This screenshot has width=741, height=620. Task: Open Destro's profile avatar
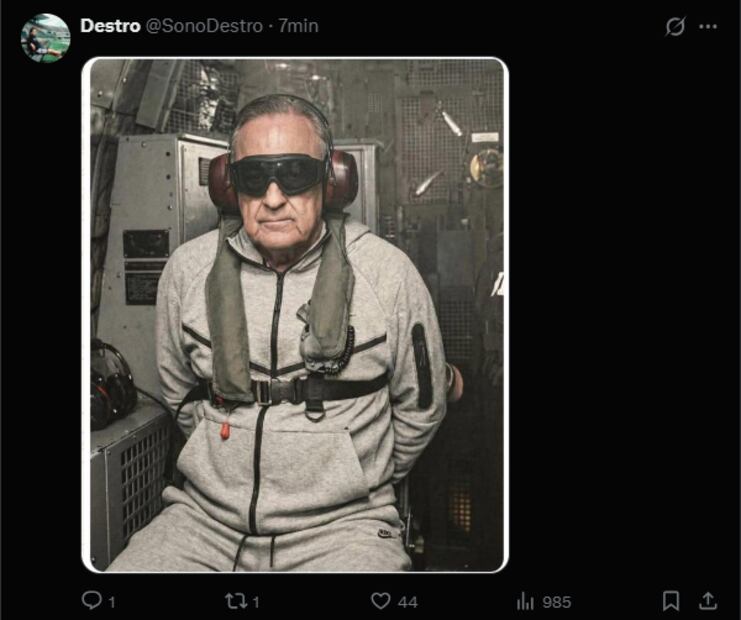(45, 38)
